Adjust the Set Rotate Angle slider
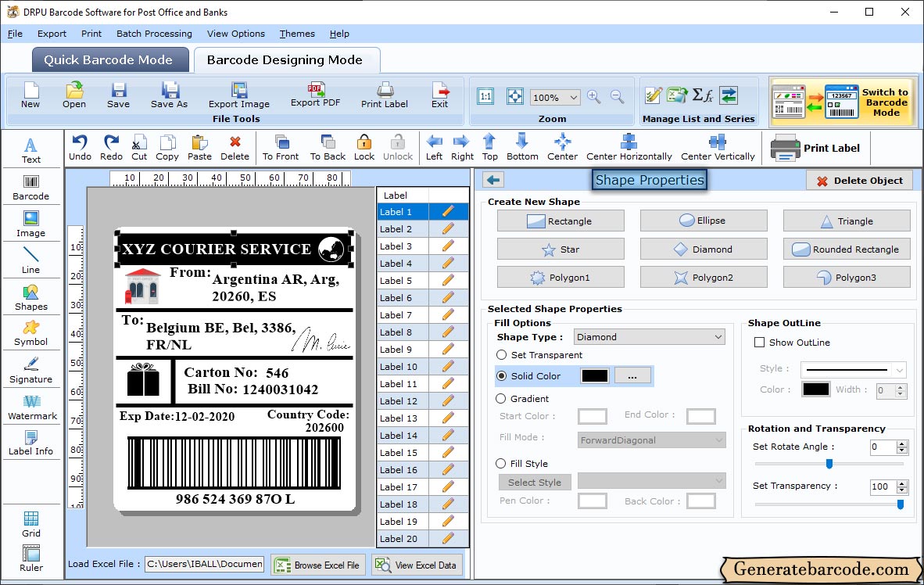The width and height of the screenshot is (924, 585). click(x=829, y=464)
